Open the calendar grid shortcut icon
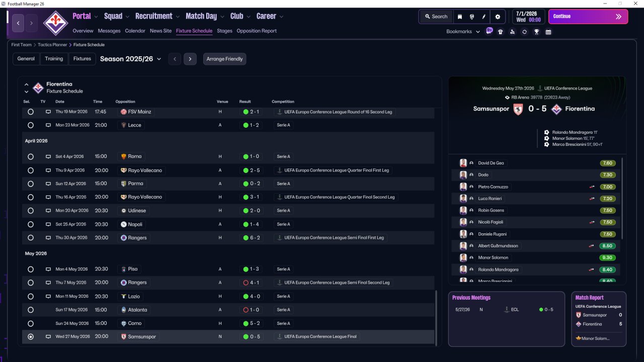Viewport: 644px width, 362px height. tap(548, 32)
